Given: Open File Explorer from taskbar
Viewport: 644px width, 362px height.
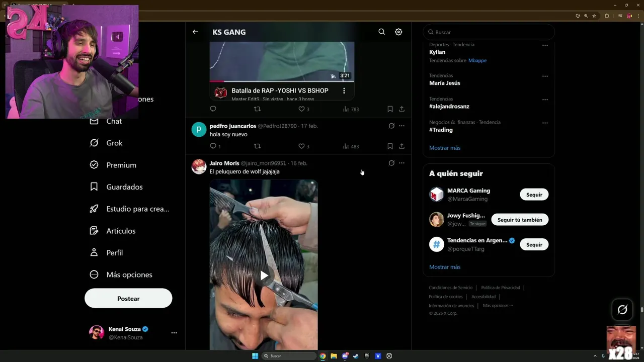Looking at the screenshot, I should coord(334,356).
